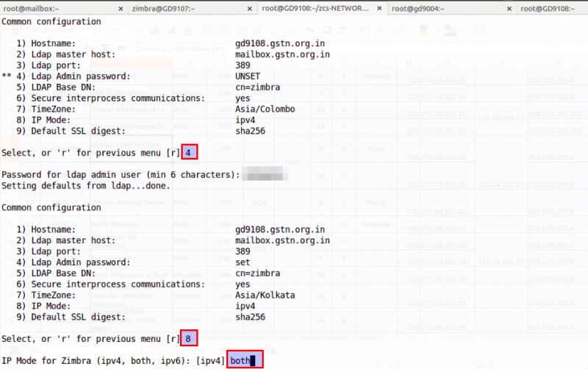The height and width of the screenshot is (369, 588).
Task: Click first 'mailbox.gstn.org.in' value
Action: pos(283,54)
